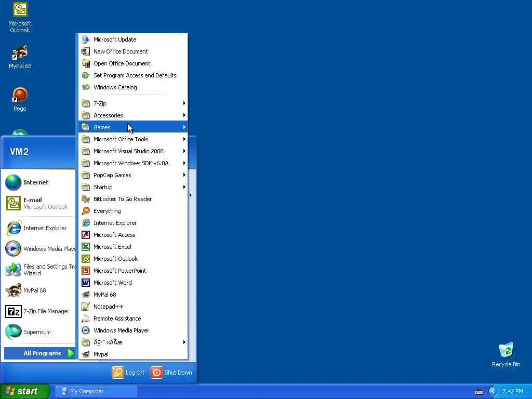Click the New Office Document icon
Image resolution: width=532 pixels, height=399 pixels.
click(x=86, y=51)
